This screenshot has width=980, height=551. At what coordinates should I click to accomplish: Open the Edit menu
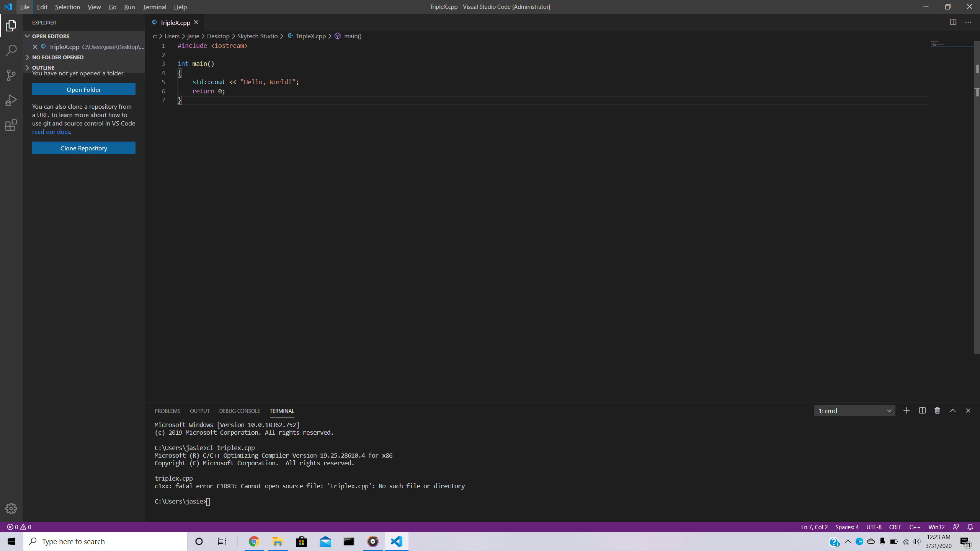[42, 7]
